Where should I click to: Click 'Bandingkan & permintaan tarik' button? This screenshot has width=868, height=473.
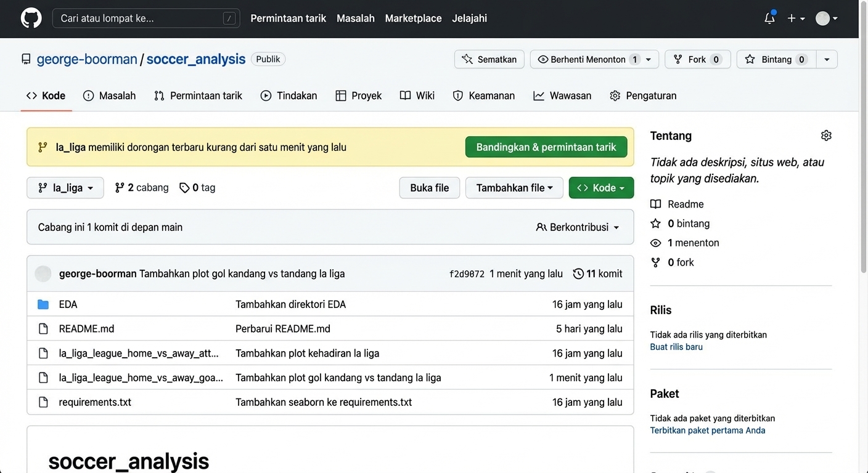click(546, 147)
